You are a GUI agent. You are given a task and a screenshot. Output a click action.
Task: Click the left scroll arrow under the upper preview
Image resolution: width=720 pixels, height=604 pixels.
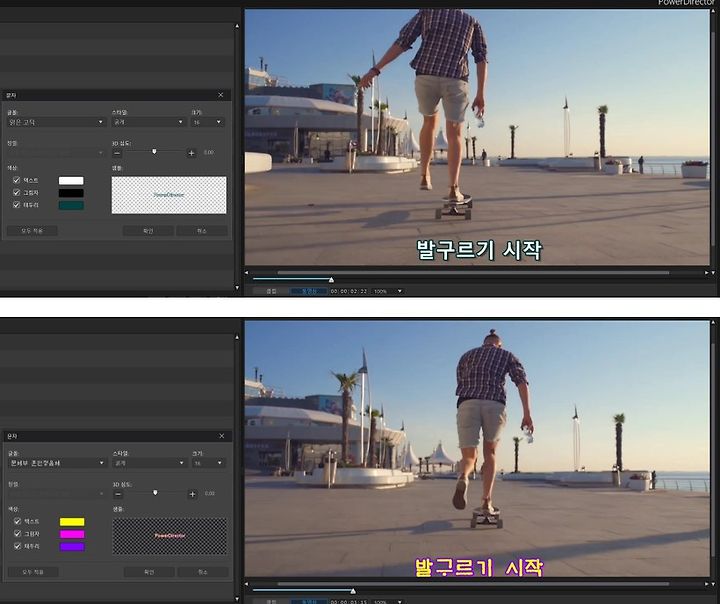247,273
